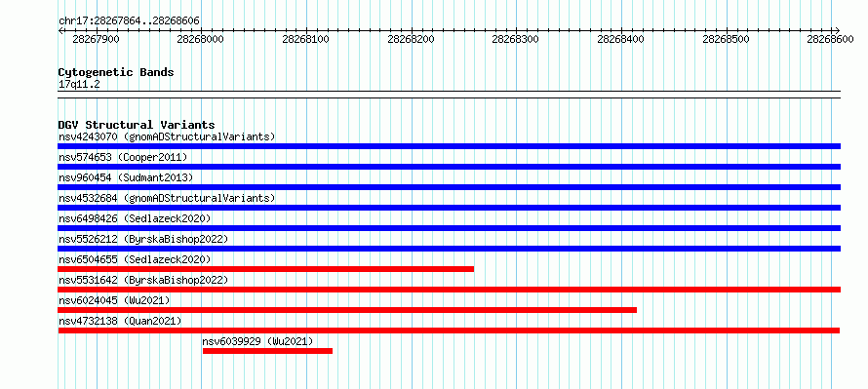
Task: Click the chr17:28267864..28268606 region label
Action: [129, 20]
